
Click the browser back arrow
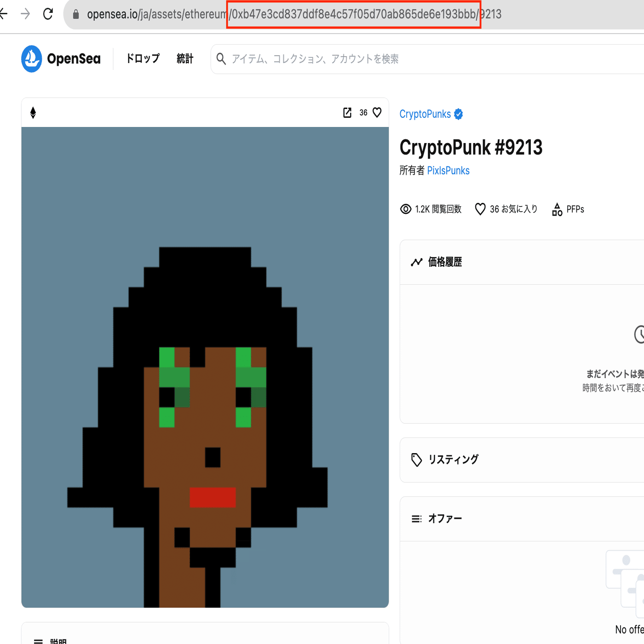point(3,14)
